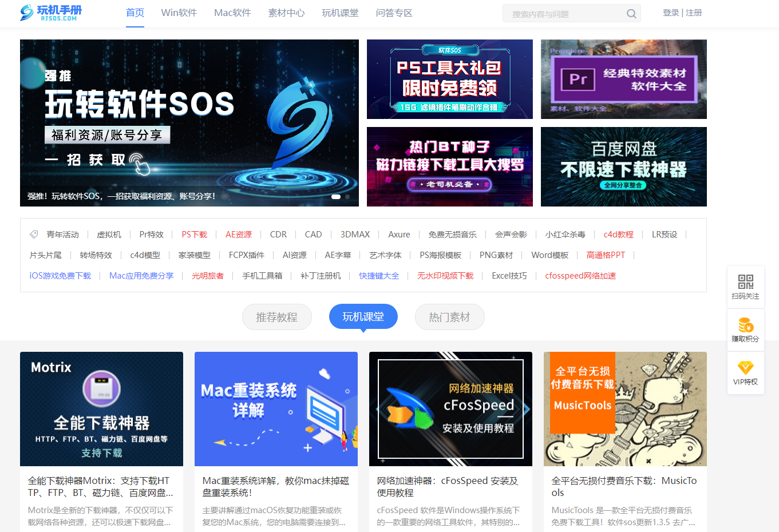Screen dimensions: 779x532
Task: Click the Axure tag
Action: click(x=400, y=235)
